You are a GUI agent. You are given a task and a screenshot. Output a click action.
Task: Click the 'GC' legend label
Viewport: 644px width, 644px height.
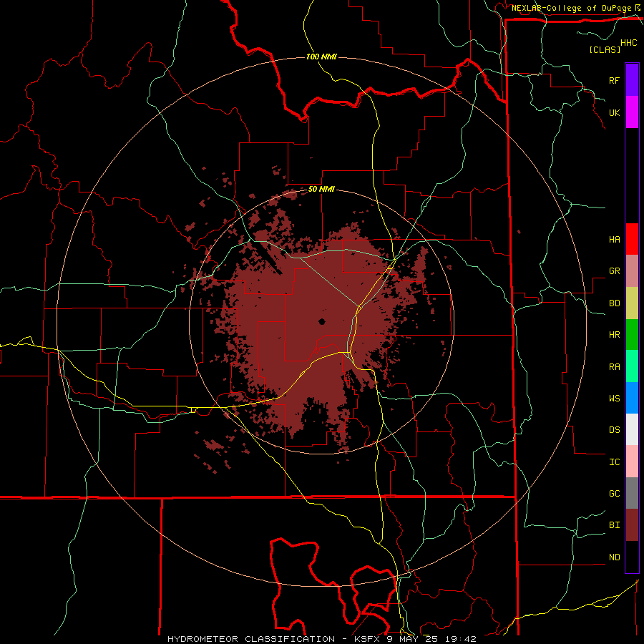coord(614,494)
